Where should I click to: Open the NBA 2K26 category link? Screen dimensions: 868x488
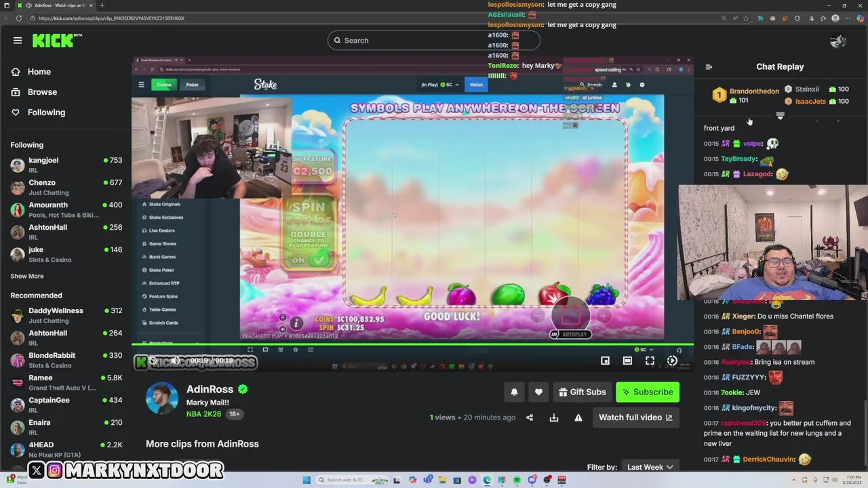[x=203, y=414]
